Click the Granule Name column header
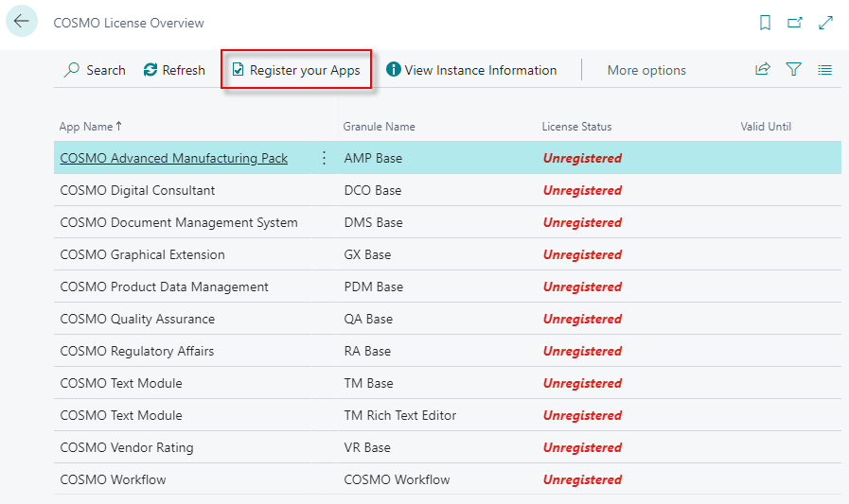The width and height of the screenshot is (849, 504). click(x=379, y=127)
